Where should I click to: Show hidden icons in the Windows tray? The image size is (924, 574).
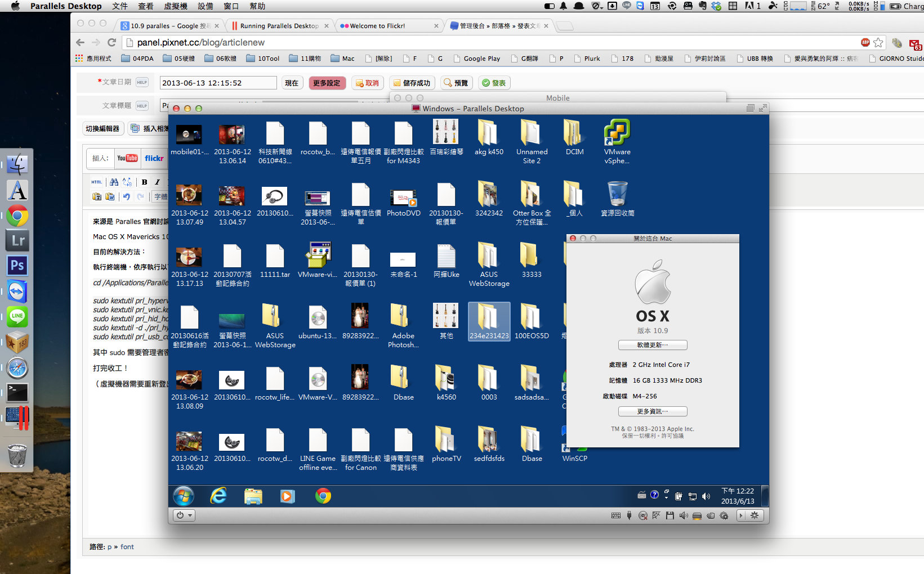(x=666, y=496)
